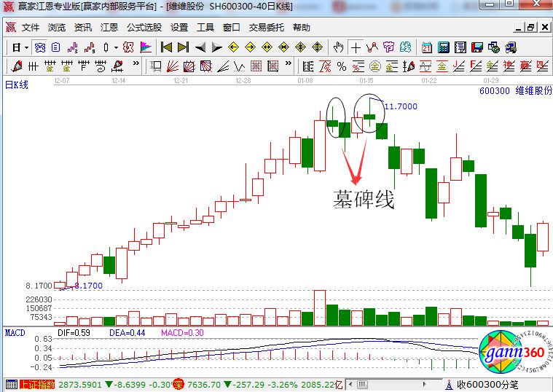Click the black right triangle arrow
Screen dimensions: 553x392
click(x=216, y=47)
